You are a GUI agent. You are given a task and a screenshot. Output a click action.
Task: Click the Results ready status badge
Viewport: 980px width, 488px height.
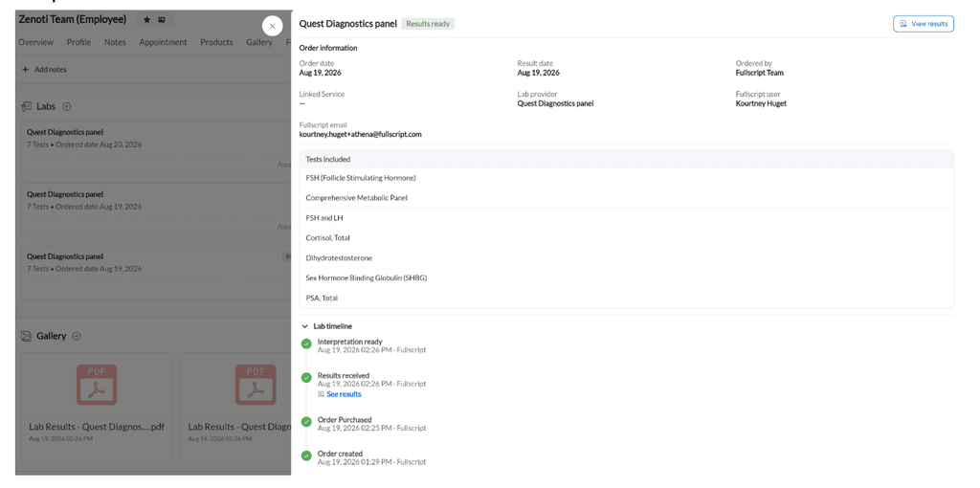[x=428, y=24]
